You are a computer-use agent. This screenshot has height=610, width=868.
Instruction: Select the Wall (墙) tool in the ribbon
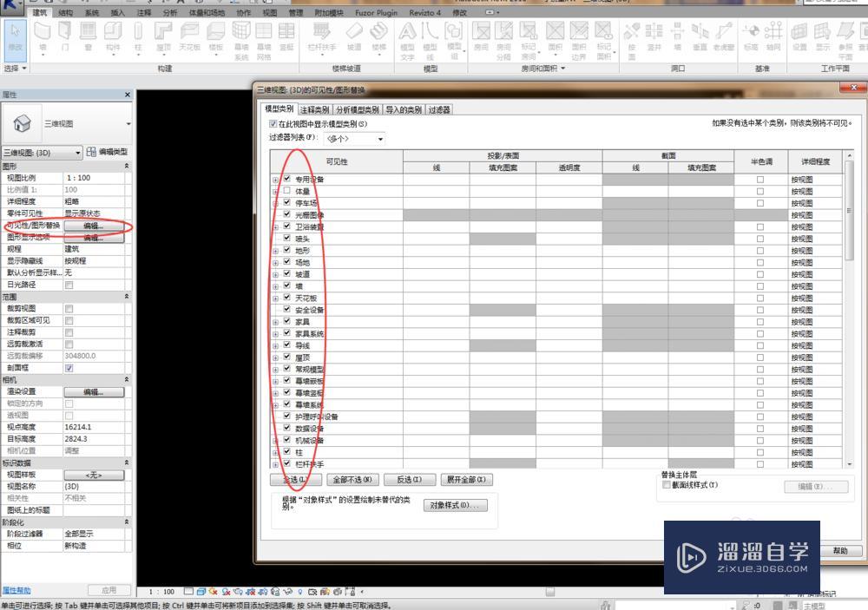[43, 36]
